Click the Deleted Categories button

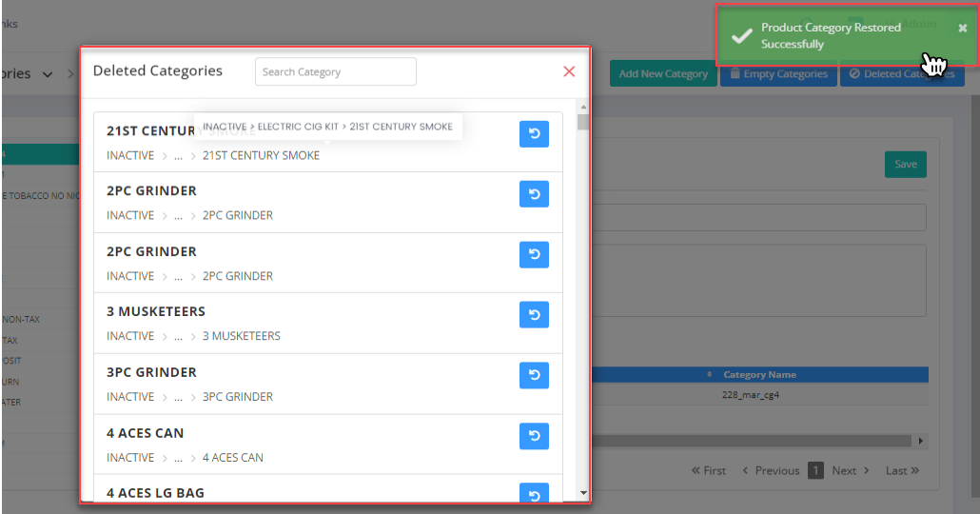pos(903,74)
